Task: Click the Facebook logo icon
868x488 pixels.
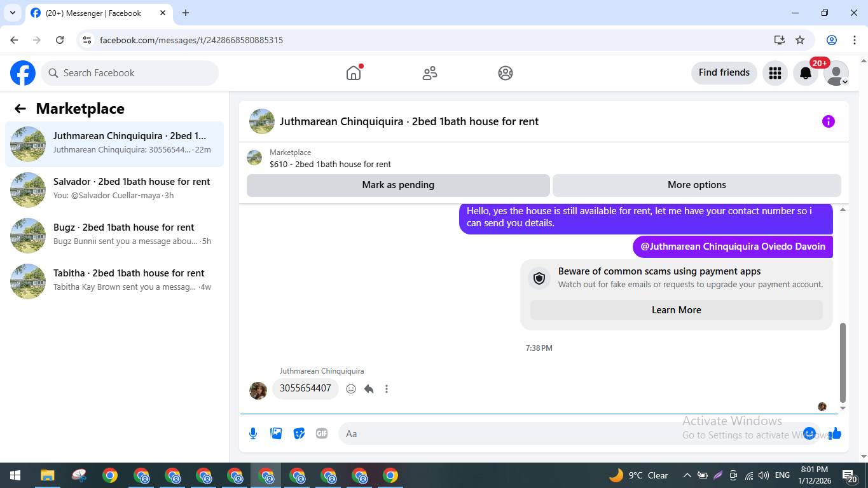Action: pyautogui.click(x=23, y=73)
